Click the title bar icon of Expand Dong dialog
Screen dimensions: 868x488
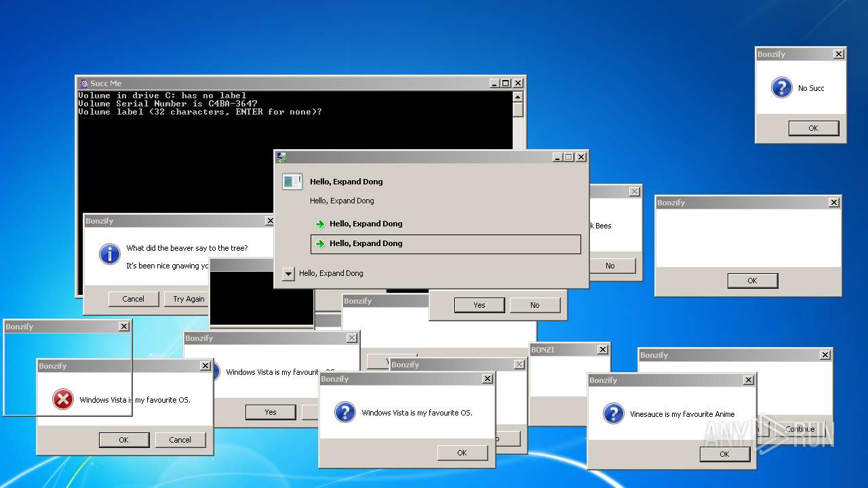point(281,157)
